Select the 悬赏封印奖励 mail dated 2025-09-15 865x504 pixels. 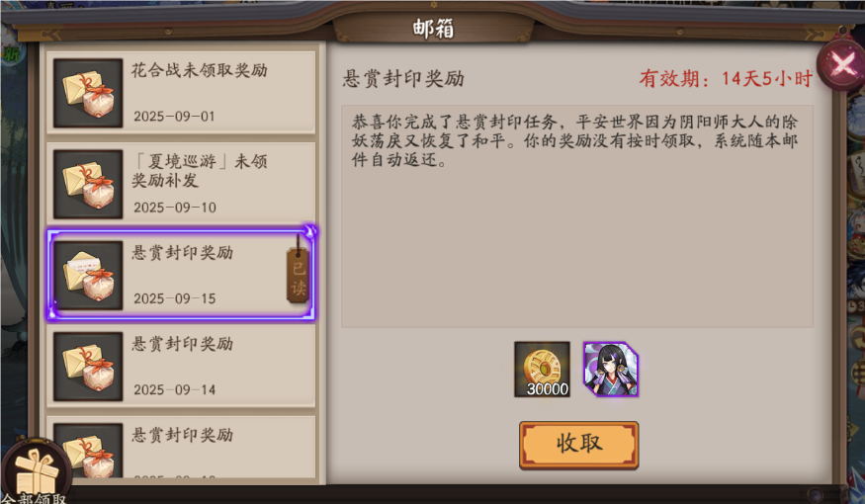(181, 275)
